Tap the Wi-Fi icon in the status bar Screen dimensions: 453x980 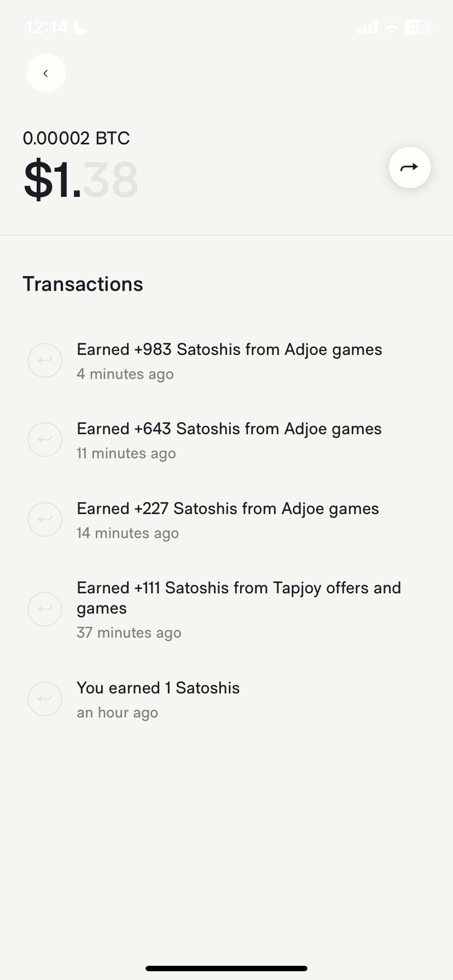point(391,27)
